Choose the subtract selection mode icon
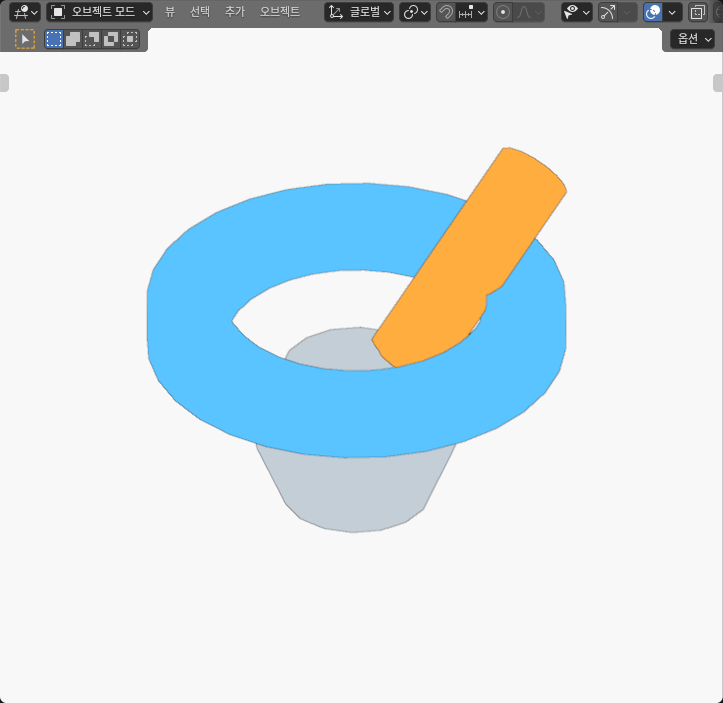 pos(92,39)
